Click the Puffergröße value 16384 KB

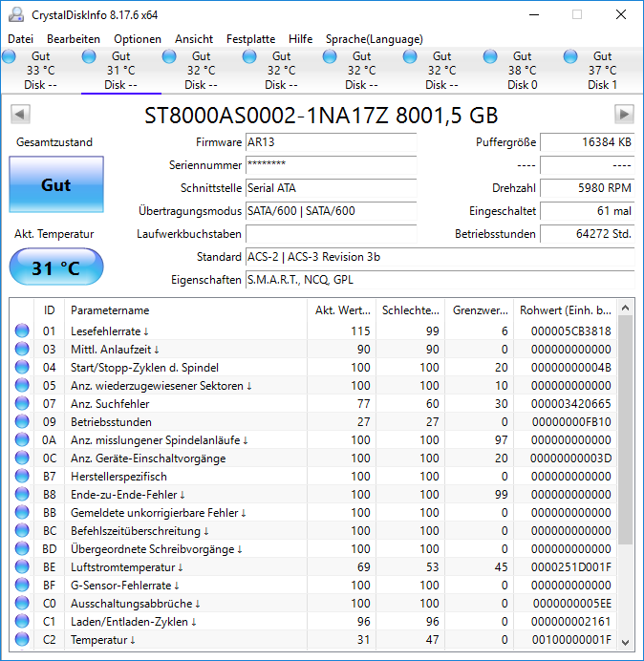587,142
